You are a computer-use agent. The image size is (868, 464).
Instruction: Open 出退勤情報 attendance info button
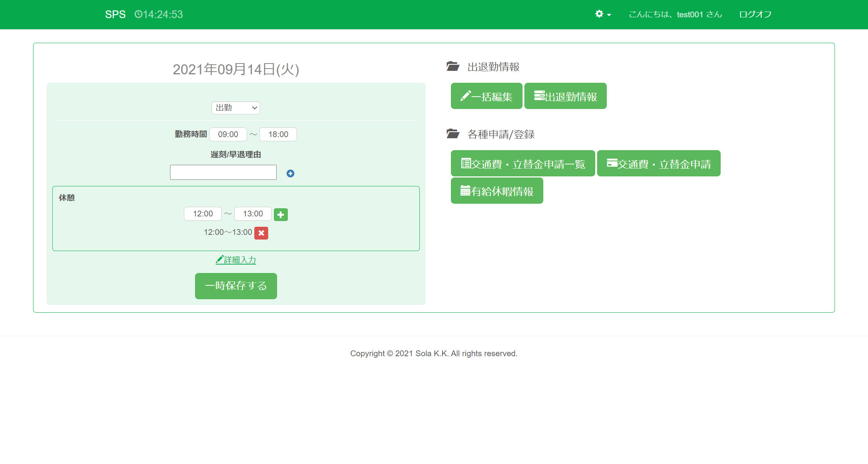click(x=565, y=96)
